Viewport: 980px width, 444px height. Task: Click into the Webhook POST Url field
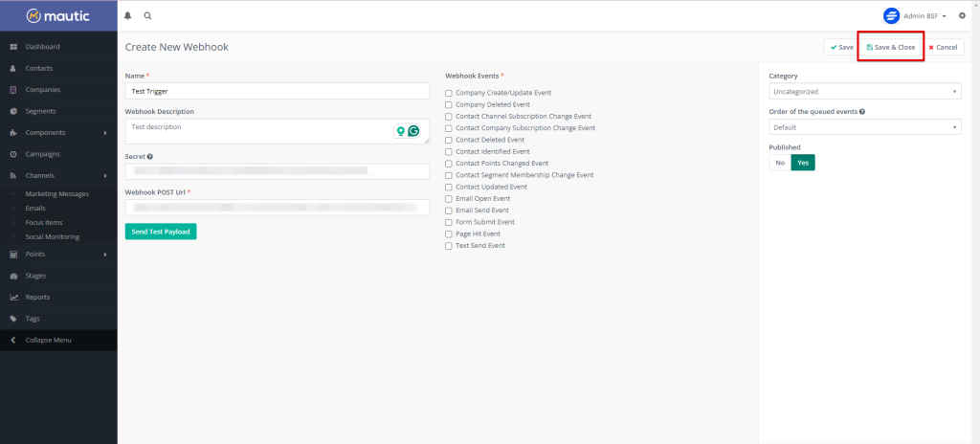point(277,208)
